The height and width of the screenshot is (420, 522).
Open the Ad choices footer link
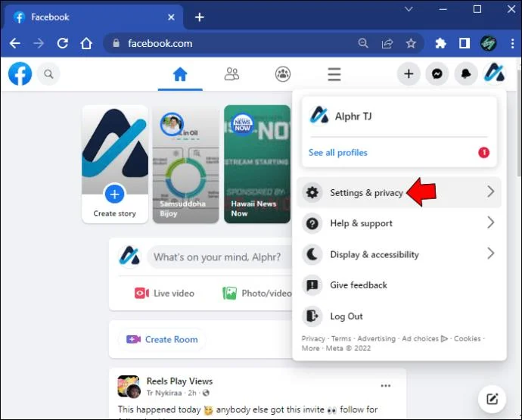[425, 339]
